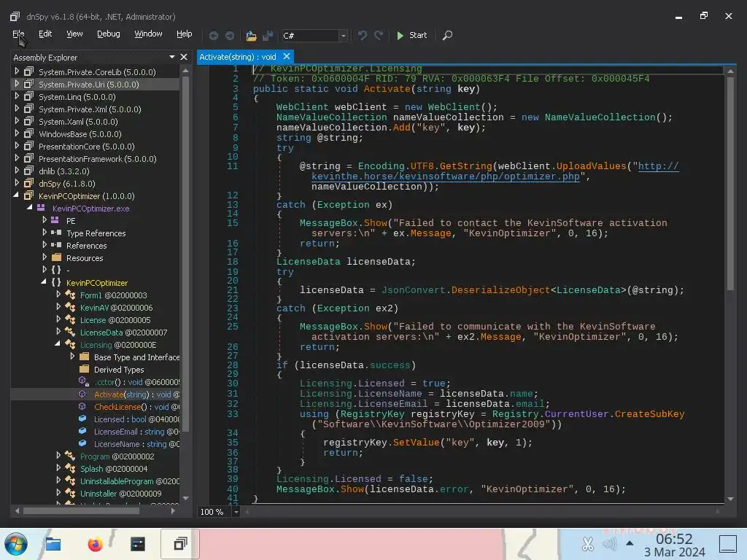Expand the dnlib (3.3.2.0) node
This screenshot has height=560, width=747.
pos(17,171)
